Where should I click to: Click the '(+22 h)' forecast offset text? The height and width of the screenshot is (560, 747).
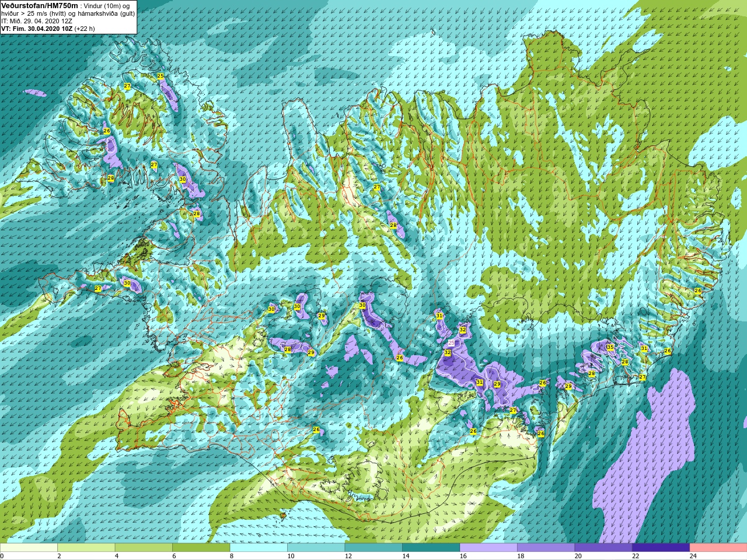tap(85, 29)
